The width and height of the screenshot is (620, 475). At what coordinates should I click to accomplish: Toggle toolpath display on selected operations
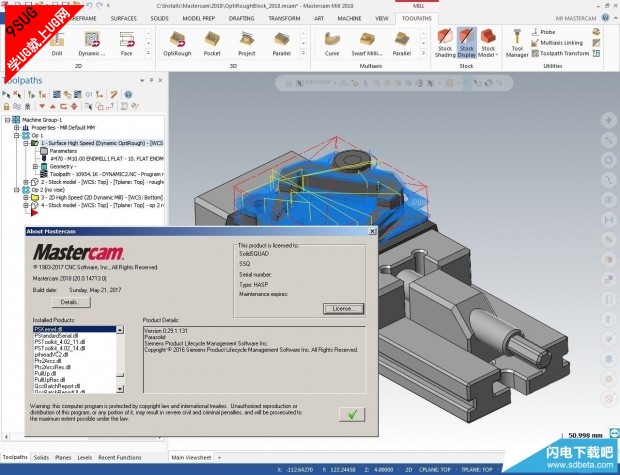(17, 106)
